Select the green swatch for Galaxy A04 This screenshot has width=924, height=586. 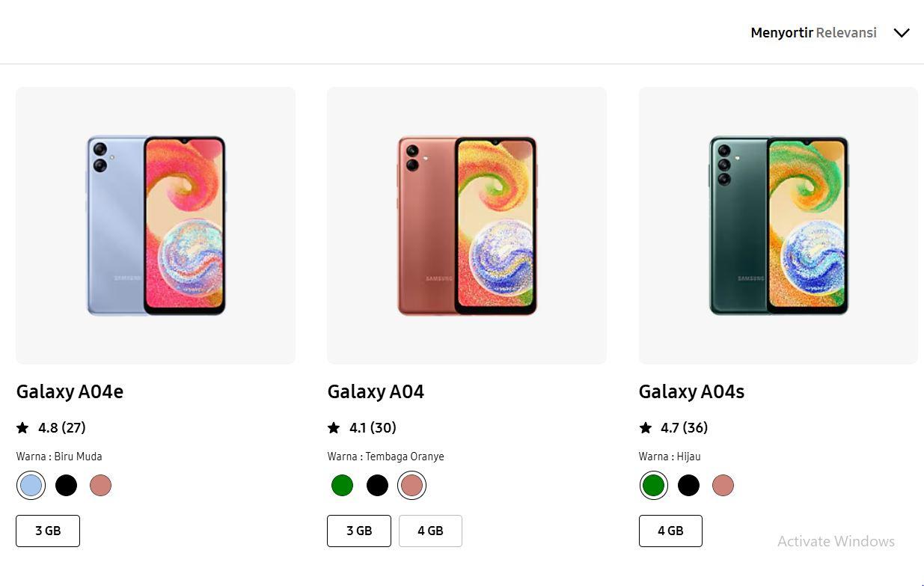(342, 485)
